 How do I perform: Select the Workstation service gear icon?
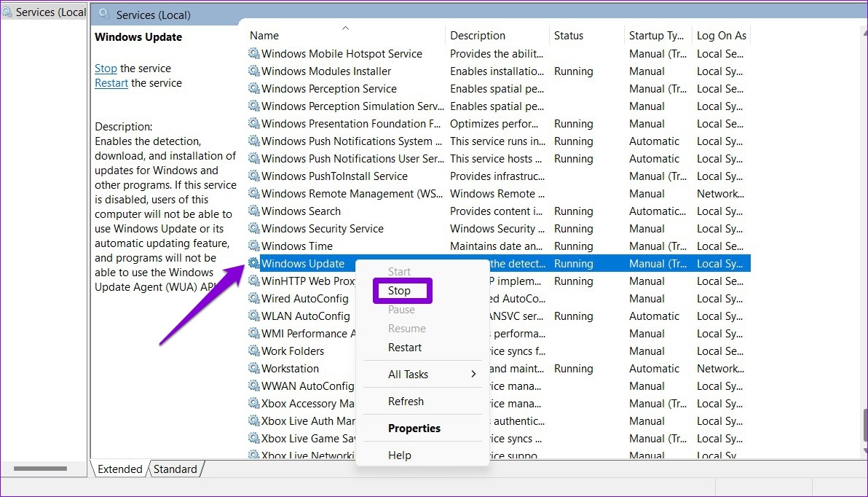pos(253,369)
